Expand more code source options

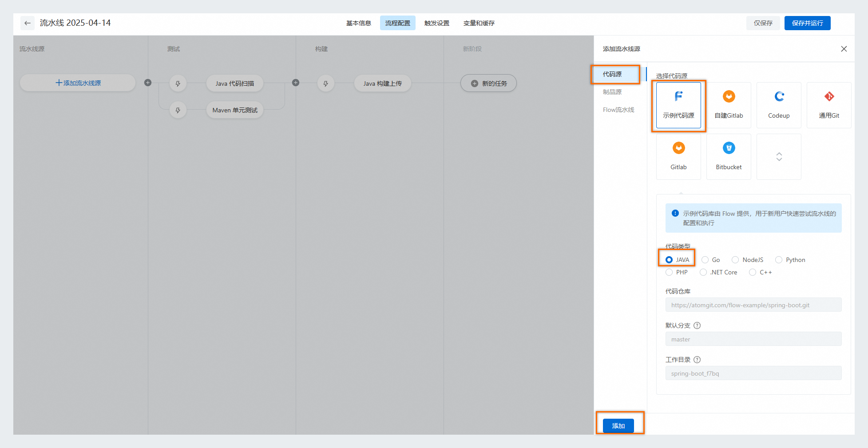779,157
